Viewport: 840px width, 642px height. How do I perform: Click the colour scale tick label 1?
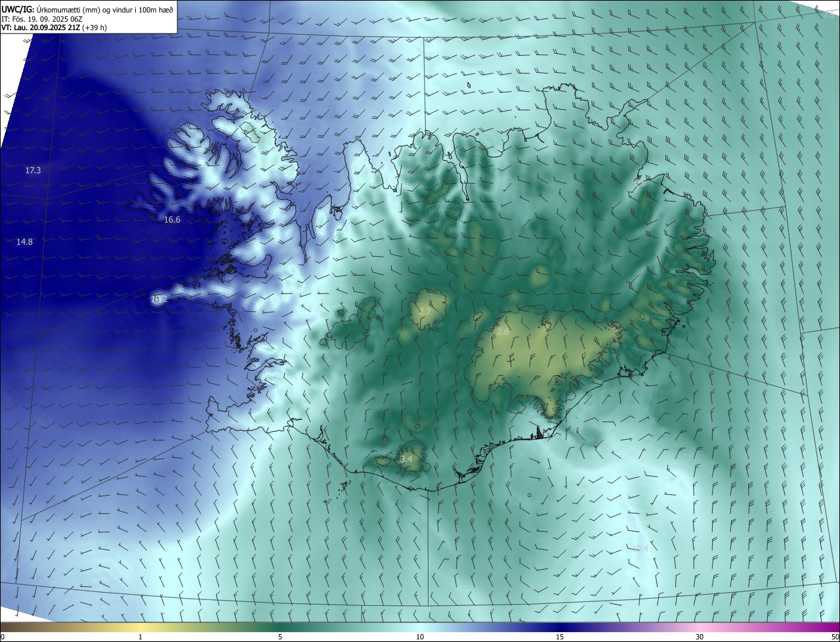tap(140, 637)
